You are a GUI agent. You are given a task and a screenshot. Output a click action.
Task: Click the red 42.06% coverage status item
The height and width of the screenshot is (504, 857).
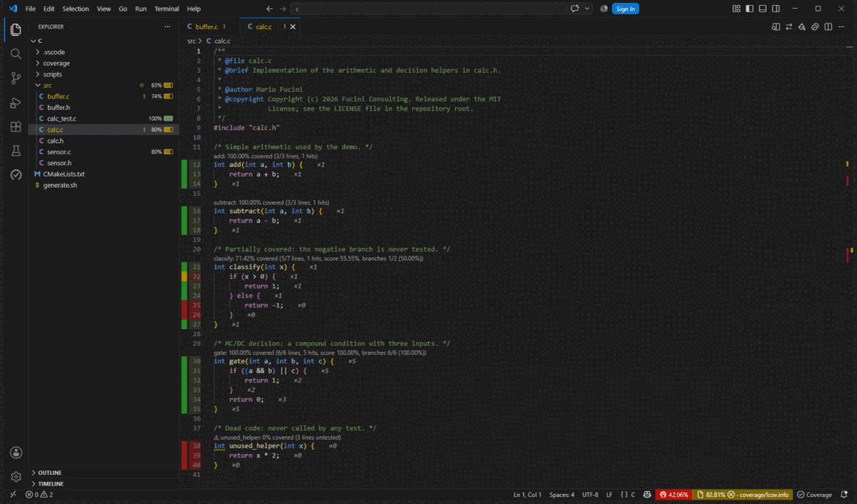pos(674,494)
